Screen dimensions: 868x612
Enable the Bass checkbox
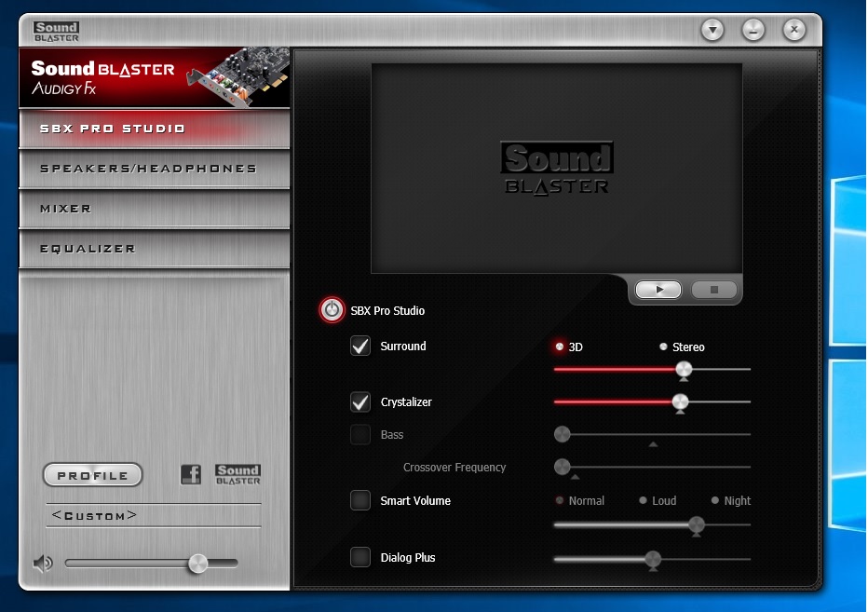tap(360, 434)
